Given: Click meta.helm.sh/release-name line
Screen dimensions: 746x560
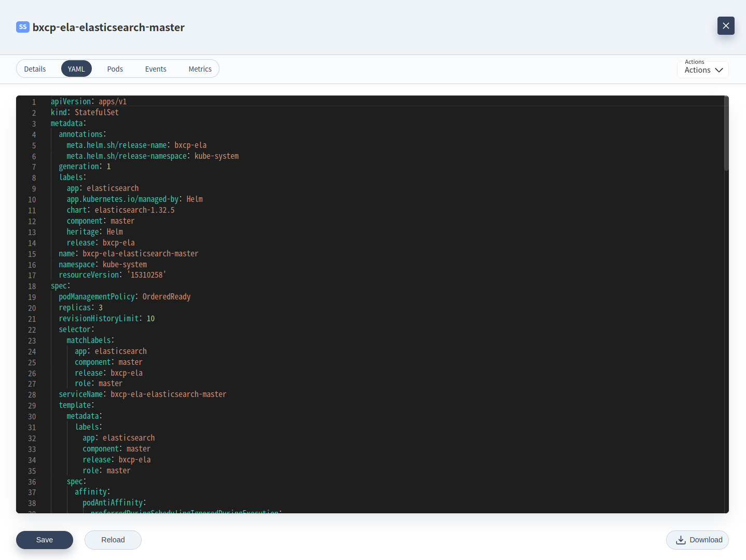Looking at the screenshot, I should click(x=136, y=145).
